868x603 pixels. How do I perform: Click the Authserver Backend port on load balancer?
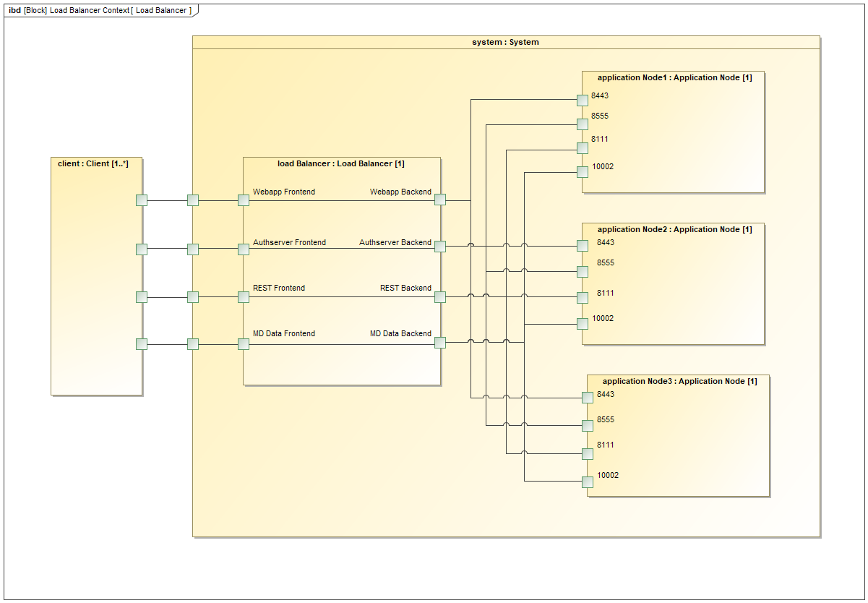point(440,247)
